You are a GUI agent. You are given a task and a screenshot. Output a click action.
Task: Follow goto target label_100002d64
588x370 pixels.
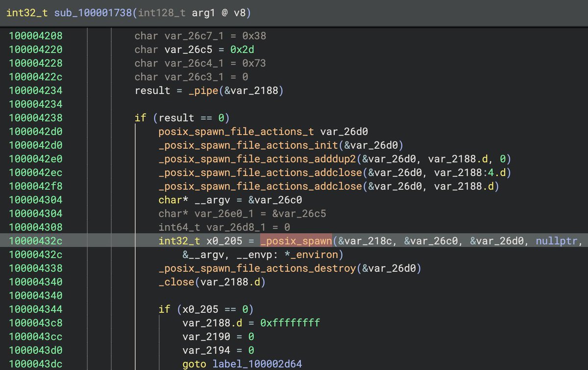click(257, 365)
